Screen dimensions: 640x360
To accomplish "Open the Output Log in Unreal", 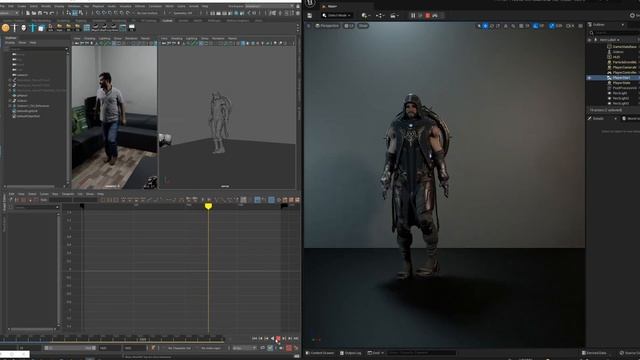I will (351, 353).
